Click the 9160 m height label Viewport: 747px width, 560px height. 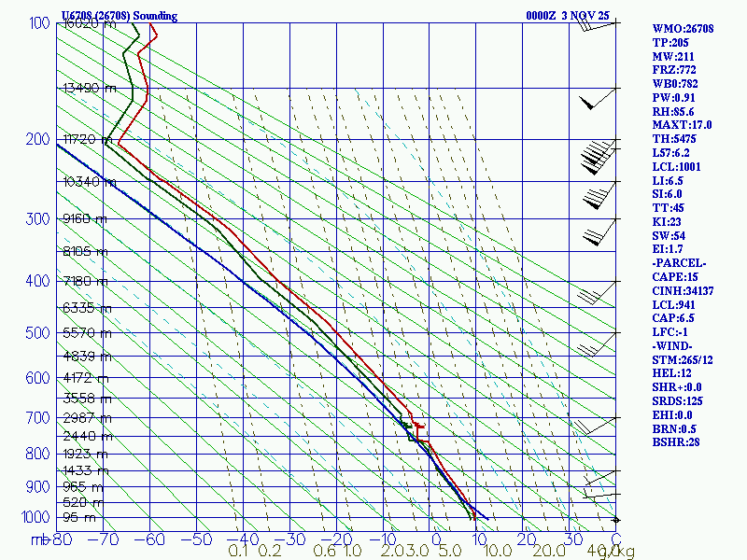(85, 218)
